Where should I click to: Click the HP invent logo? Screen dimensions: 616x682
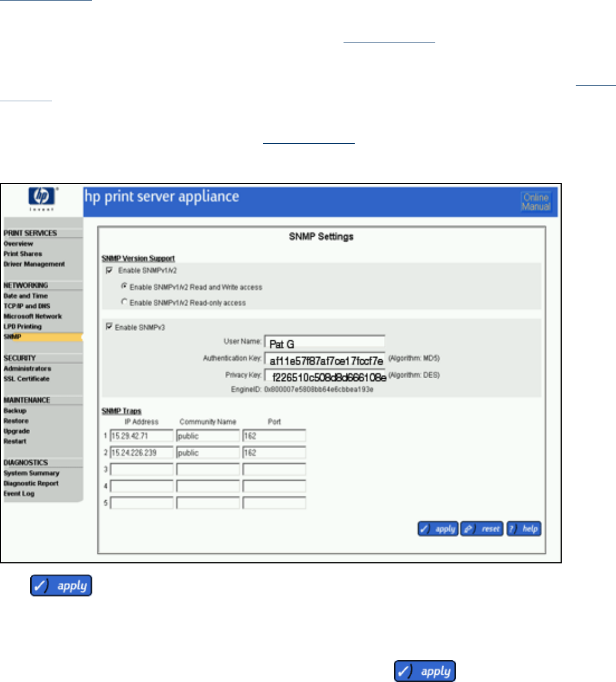point(42,199)
